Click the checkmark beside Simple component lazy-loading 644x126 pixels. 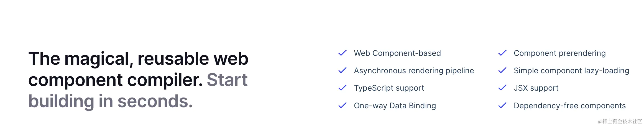[502, 70]
